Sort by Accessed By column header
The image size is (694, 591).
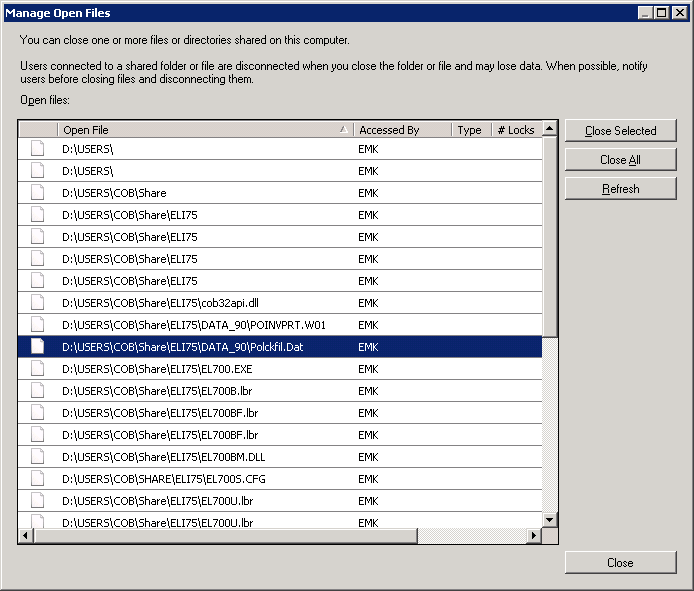tap(400, 130)
